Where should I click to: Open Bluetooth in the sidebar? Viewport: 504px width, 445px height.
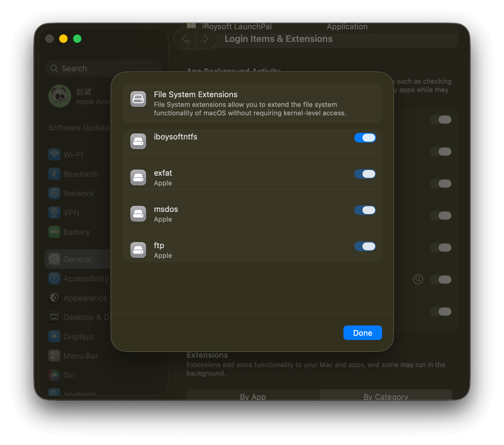pyautogui.click(x=73, y=174)
